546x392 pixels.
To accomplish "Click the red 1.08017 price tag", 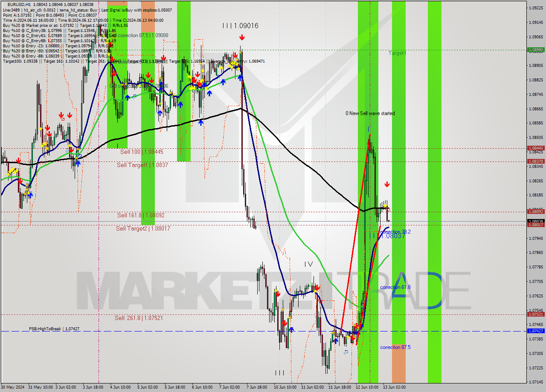I will 536,225.
